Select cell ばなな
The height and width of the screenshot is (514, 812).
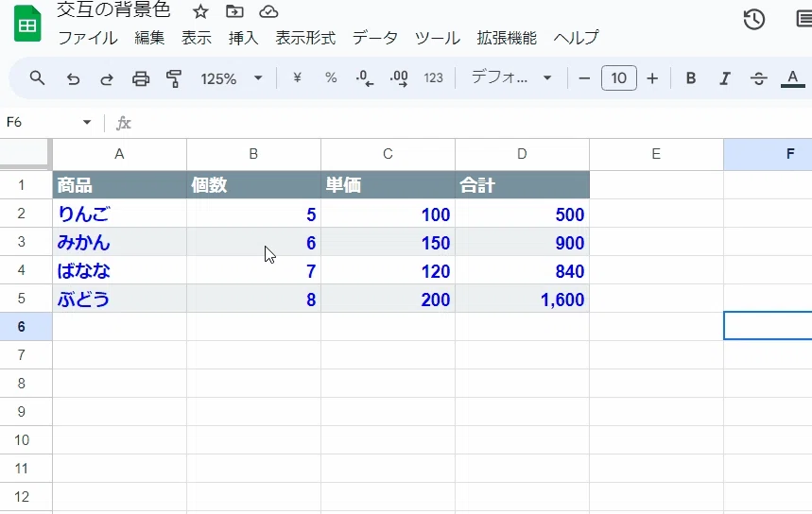click(120, 270)
